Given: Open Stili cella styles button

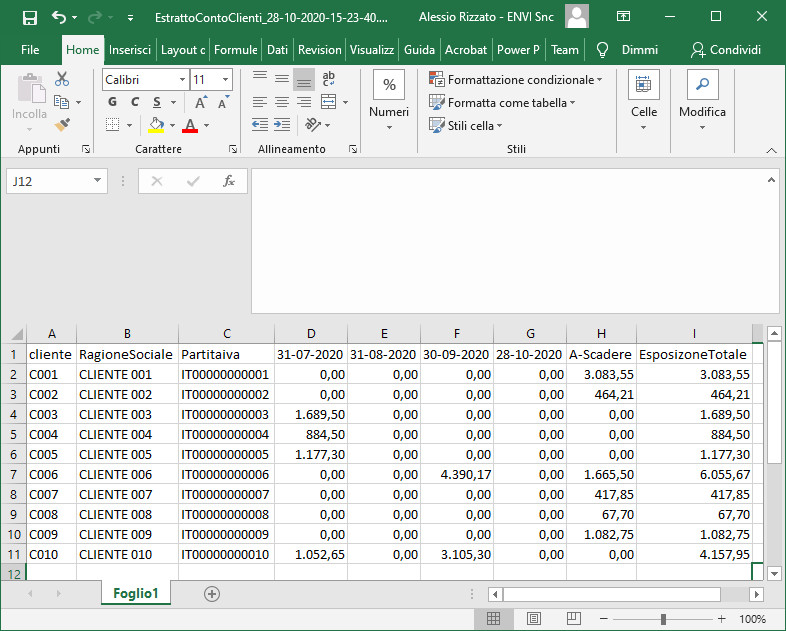Looking at the screenshot, I should 466,125.
